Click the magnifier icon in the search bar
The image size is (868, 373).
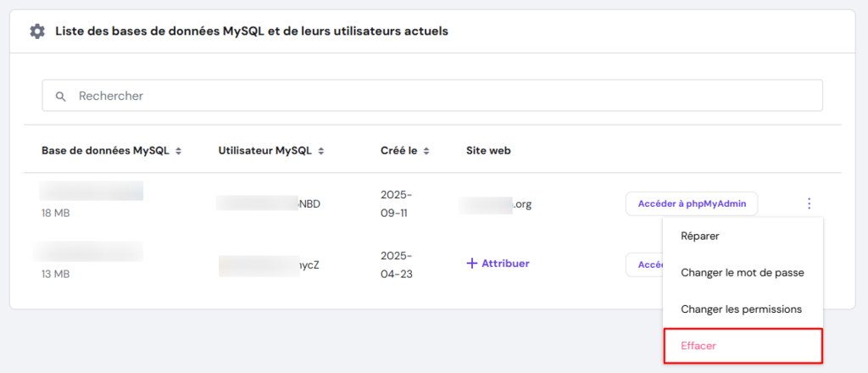(61, 96)
